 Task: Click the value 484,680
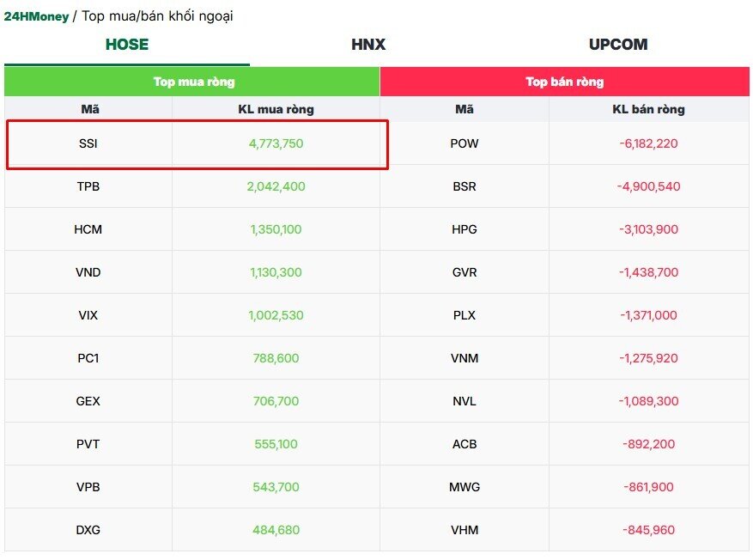pos(276,530)
